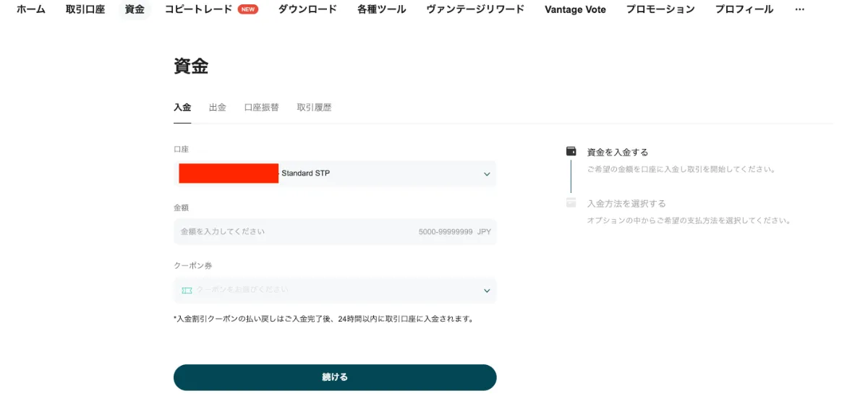The image size is (868, 404).
Task: Click the 金額 field label
Action: (181, 207)
